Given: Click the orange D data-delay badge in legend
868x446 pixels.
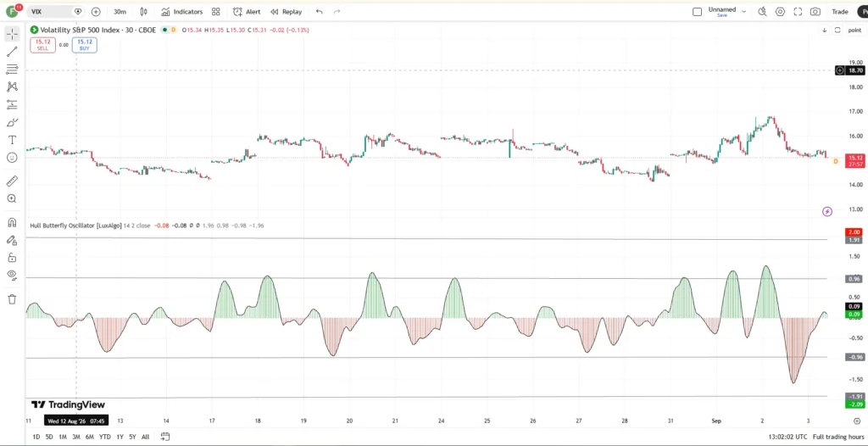Looking at the screenshot, I should coord(173,30).
